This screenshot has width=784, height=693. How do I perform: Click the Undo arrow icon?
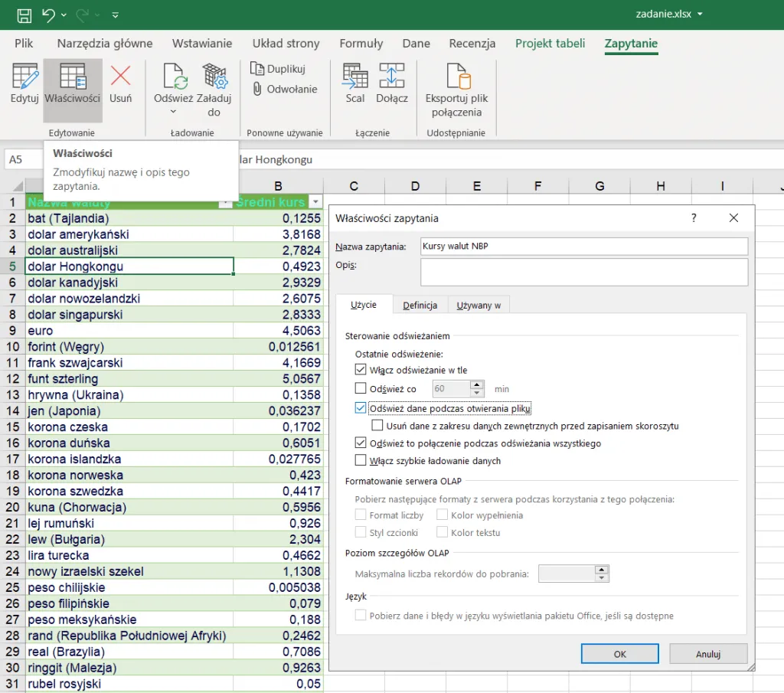point(48,15)
